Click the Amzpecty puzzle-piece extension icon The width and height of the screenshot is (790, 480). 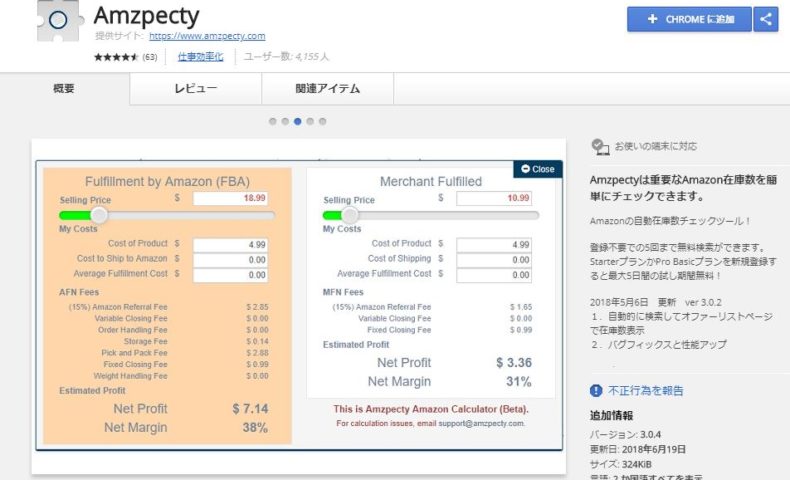[59, 21]
